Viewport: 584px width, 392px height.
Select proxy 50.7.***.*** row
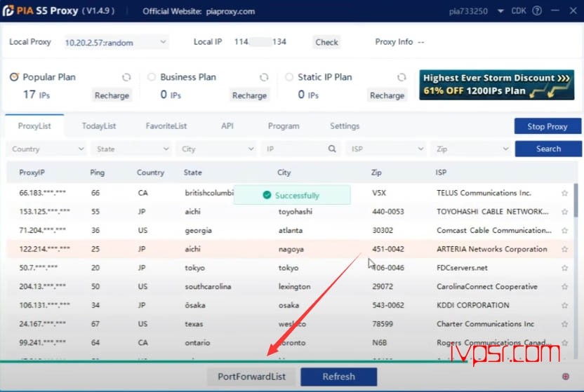tap(290, 268)
